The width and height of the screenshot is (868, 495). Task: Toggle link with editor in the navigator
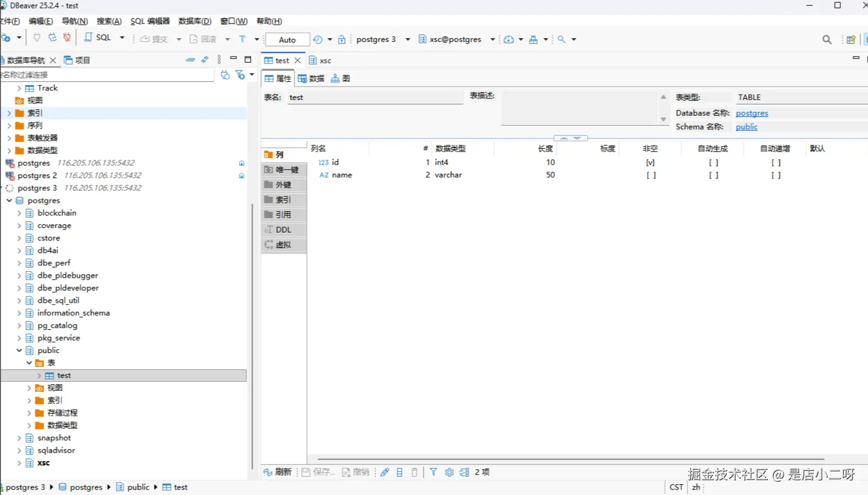tap(205, 60)
